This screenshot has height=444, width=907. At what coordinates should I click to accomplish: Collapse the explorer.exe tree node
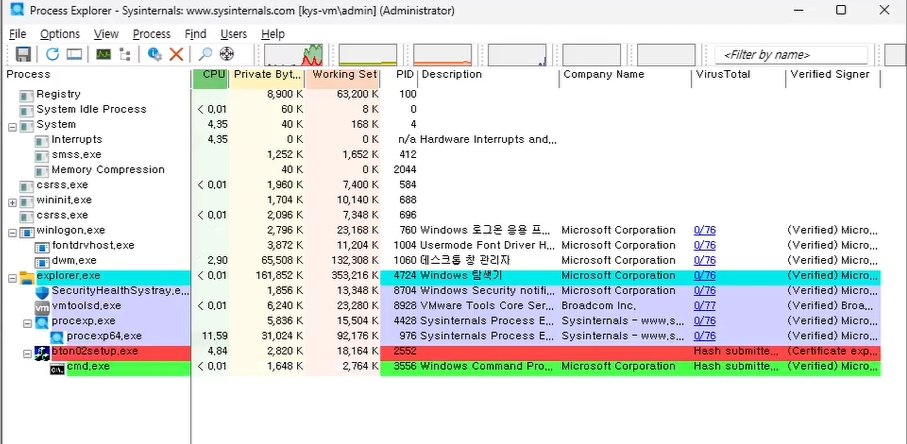pyautogui.click(x=12, y=278)
